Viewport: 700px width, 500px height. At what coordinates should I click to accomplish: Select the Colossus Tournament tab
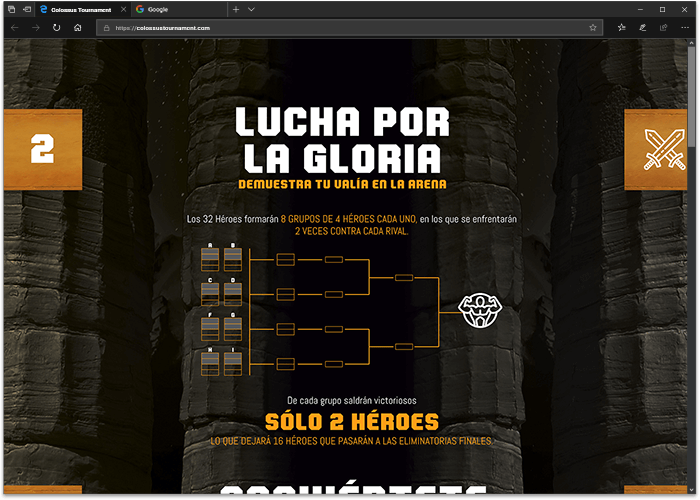(82, 9)
